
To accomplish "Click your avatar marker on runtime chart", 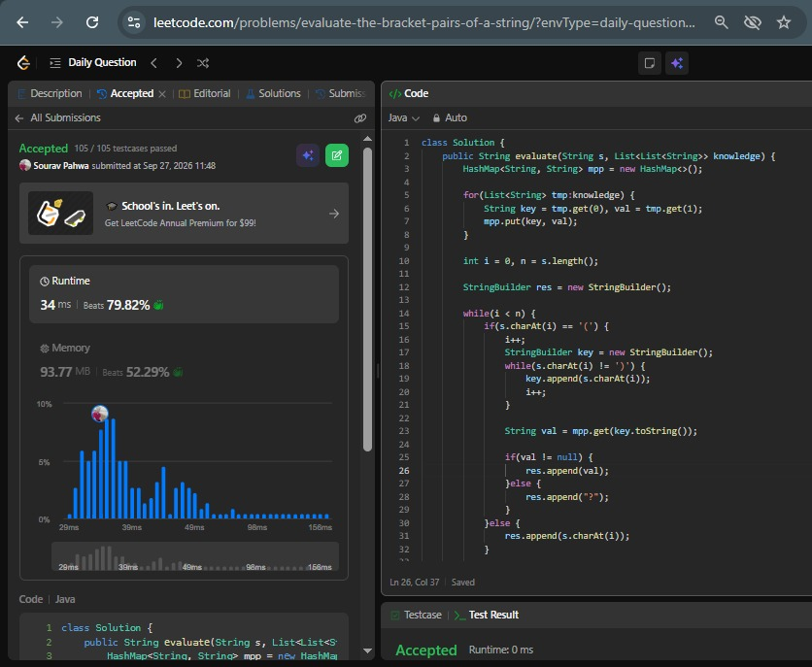I will point(100,414).
